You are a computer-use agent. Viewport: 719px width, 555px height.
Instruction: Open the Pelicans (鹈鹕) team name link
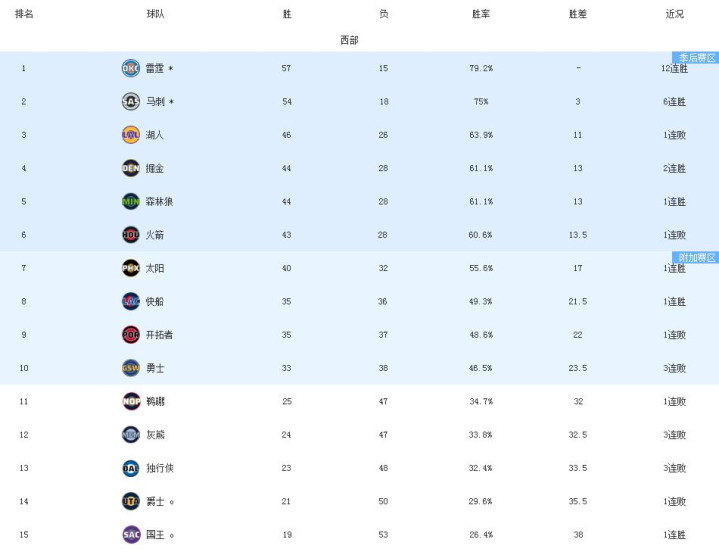155,401
